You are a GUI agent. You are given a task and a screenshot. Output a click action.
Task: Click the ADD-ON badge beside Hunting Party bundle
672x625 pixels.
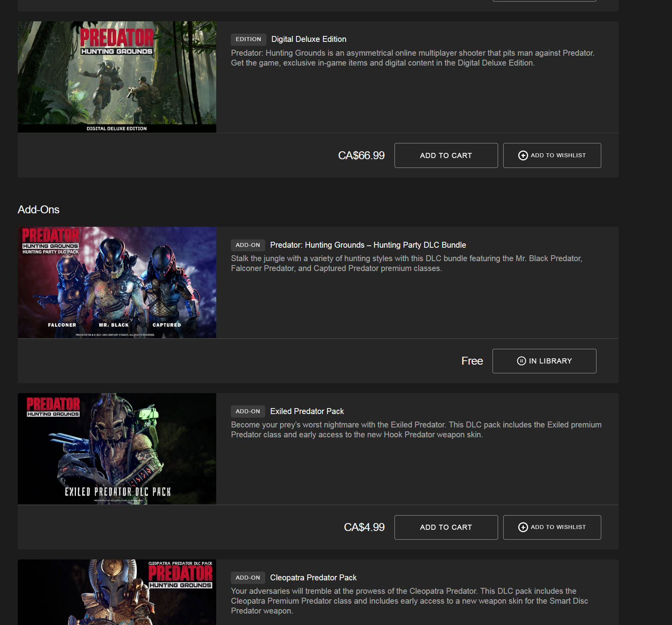[248, 245]
